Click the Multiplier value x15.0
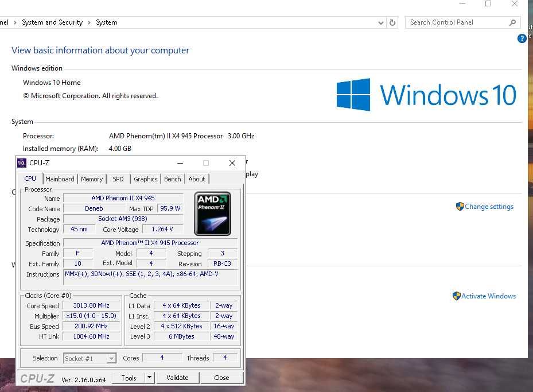Image resolution: width=533 pixels, height=392 pixels. (x=91, y=316)
